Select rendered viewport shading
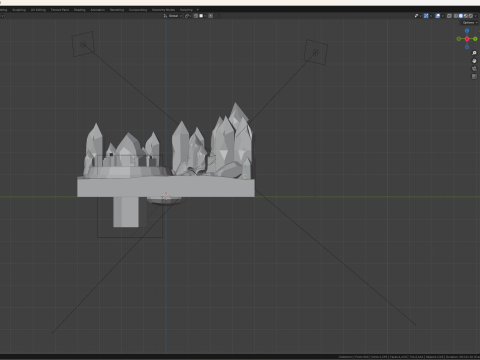This screenshot has width=480, height=360. click(x=471, y=16)
